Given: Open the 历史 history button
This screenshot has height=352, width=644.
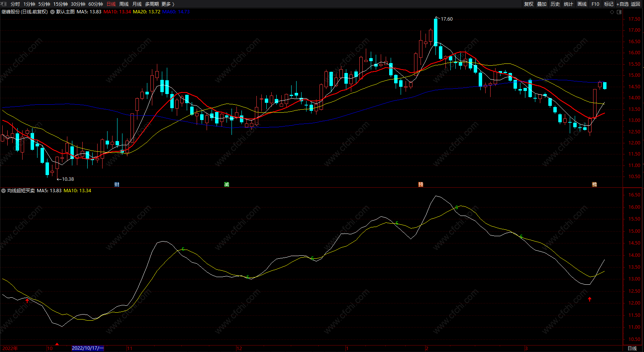Looking at the screenshot, I should (x=555, y=4).
